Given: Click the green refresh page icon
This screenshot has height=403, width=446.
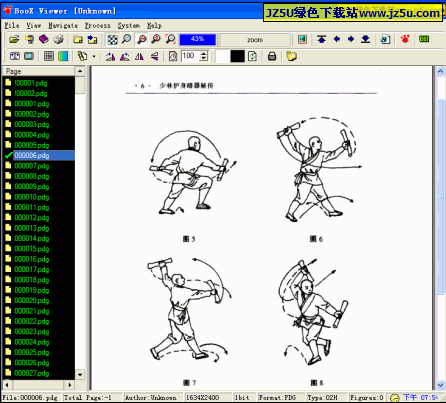Looking at the screenshot, I should 252,56.
